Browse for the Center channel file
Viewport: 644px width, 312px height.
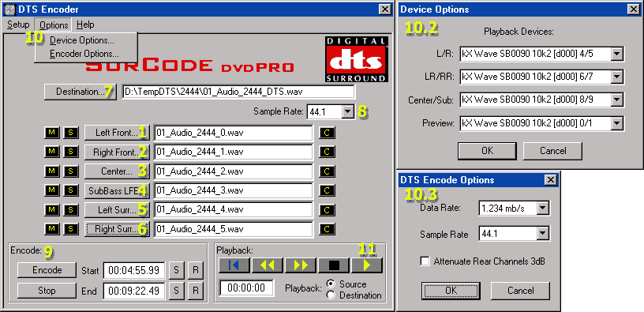click(x=117, y=171)
